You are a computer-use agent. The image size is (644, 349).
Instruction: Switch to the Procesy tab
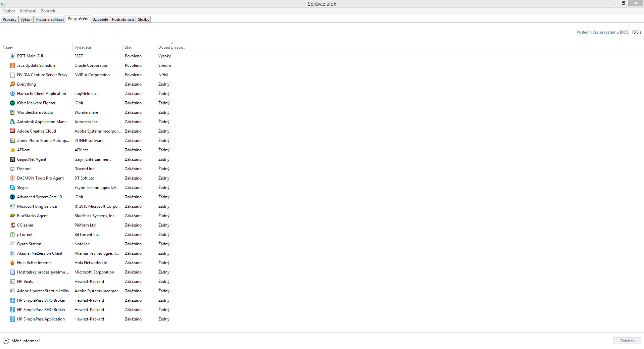click(x=9, y=19)
